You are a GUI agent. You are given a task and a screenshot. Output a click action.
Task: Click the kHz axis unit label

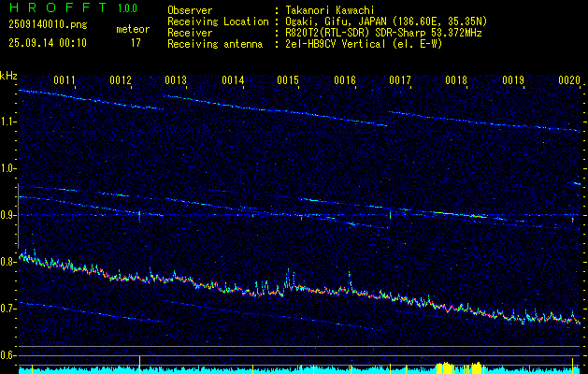pyautogui.click(x=9, y=75)
